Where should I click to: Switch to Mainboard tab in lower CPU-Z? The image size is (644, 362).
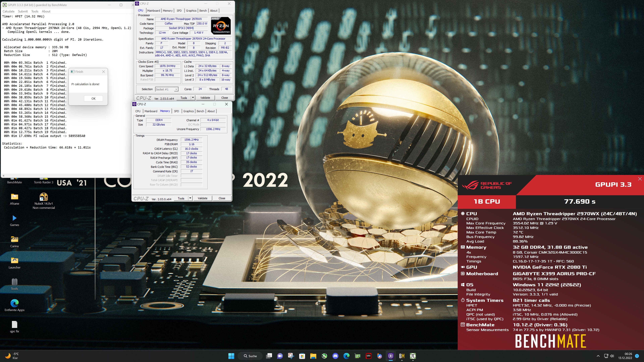[x=151, y=111]
